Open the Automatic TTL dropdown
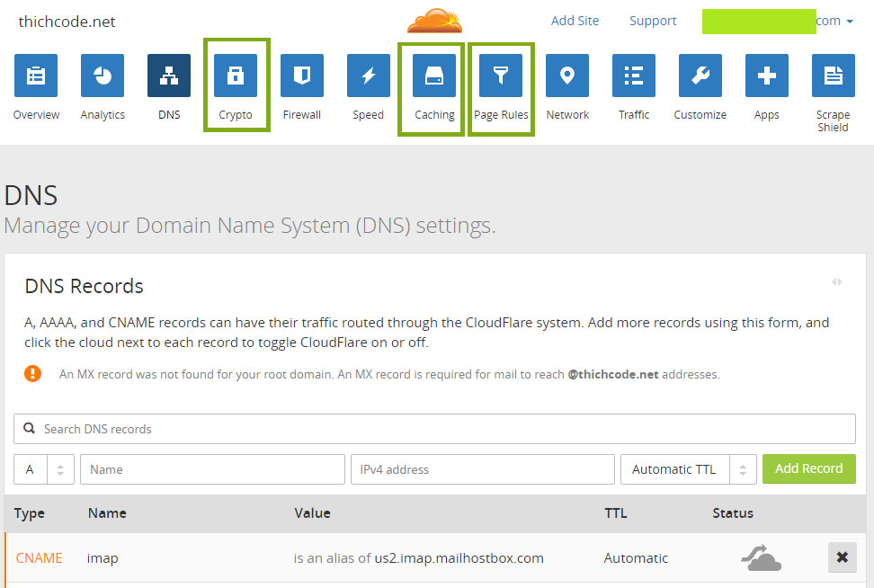 point(689,469)
